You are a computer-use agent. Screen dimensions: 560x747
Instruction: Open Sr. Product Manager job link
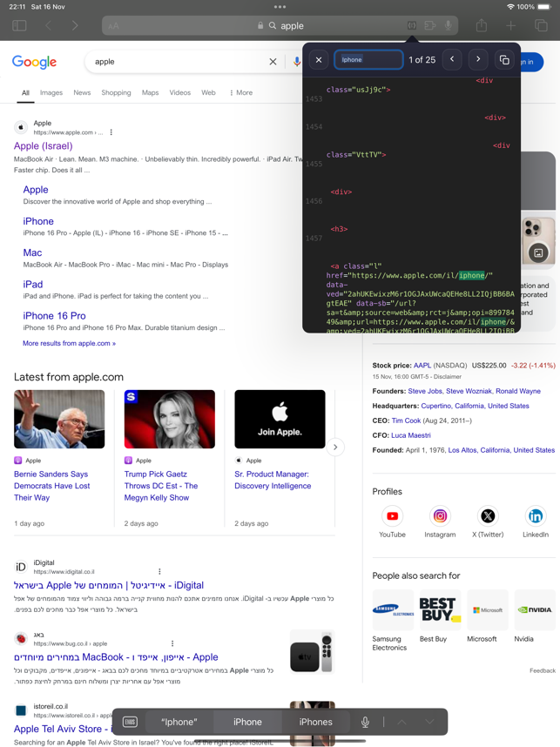pyautogui.click(x=273, y=481)
